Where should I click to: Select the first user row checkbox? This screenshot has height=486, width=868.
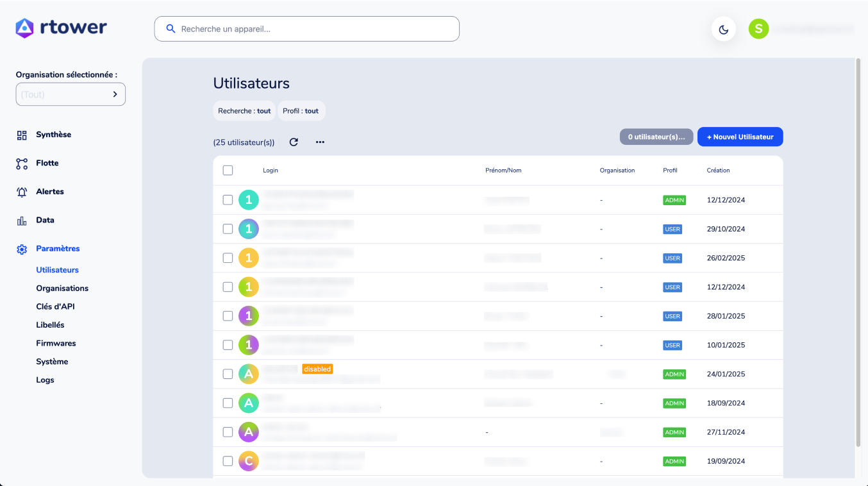[228, 199]
